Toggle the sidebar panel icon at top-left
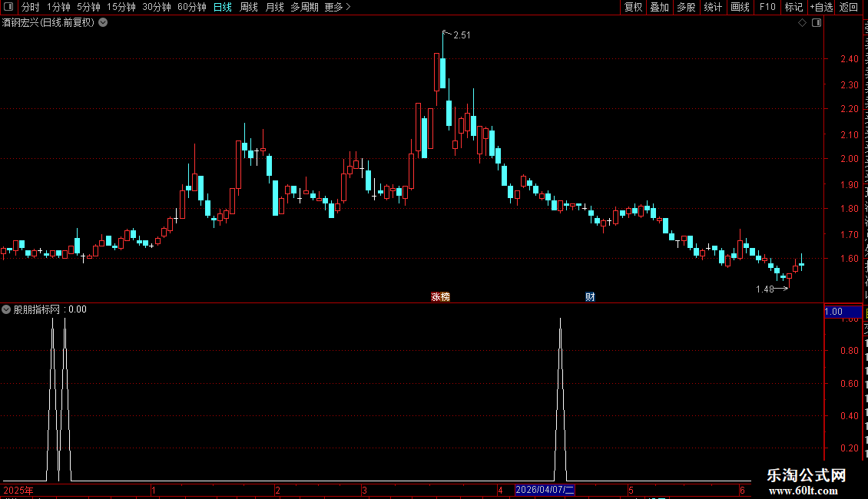The height and width of the screenshot is (499, 868). (x=8, y=7)
